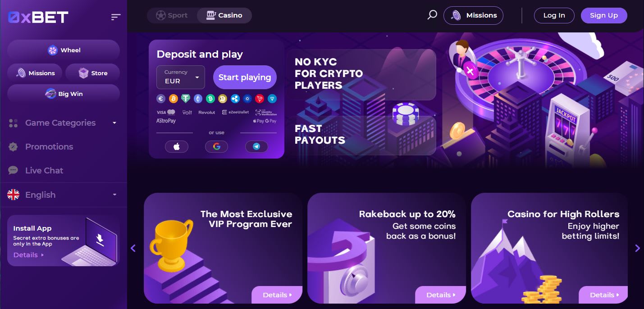
Task: Select the Tether currency icon
Action: click(186, 99)
